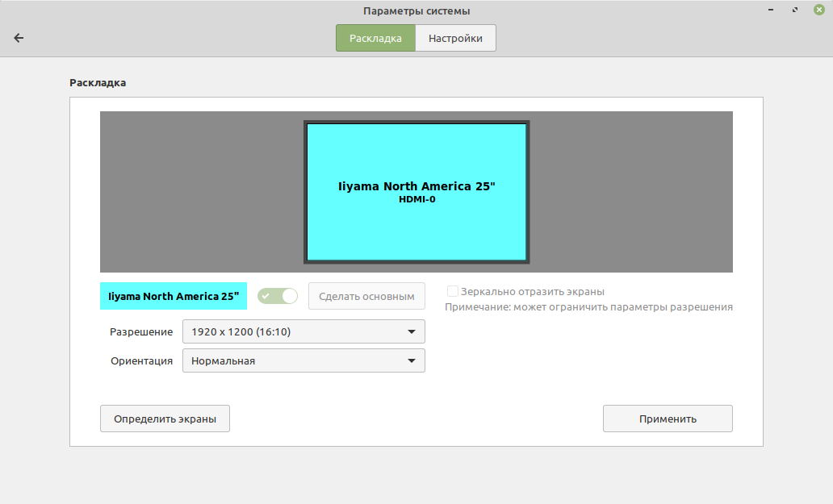Screen dimensions: 833x504
Task: Select the Iiyama HDMI-0 monitor preview
Action: pos(416,192)
